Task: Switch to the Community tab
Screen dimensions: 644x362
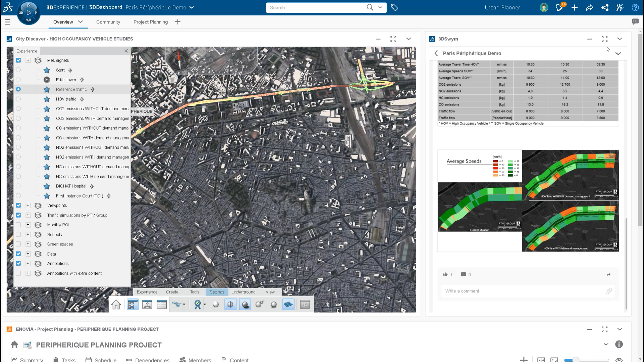Action: (x=108, y=22)
